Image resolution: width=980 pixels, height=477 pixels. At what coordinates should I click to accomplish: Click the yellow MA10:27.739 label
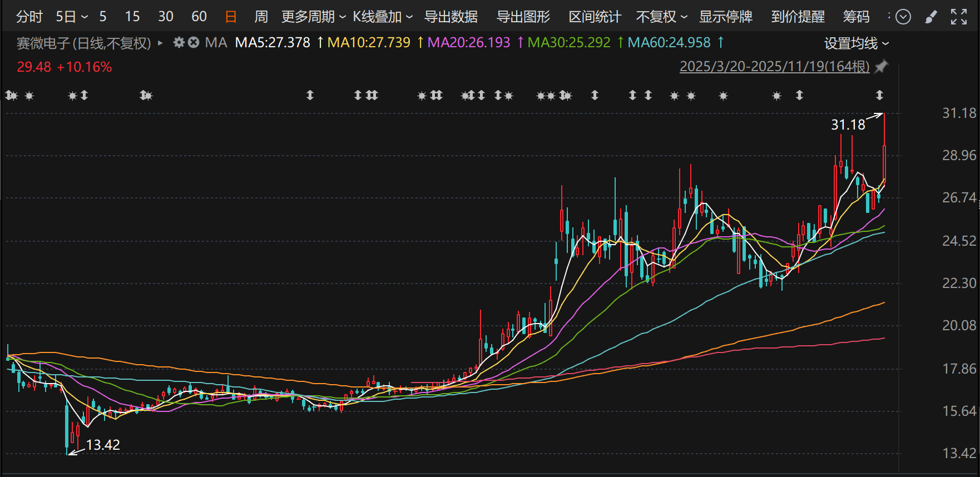(x=369, y=43)
